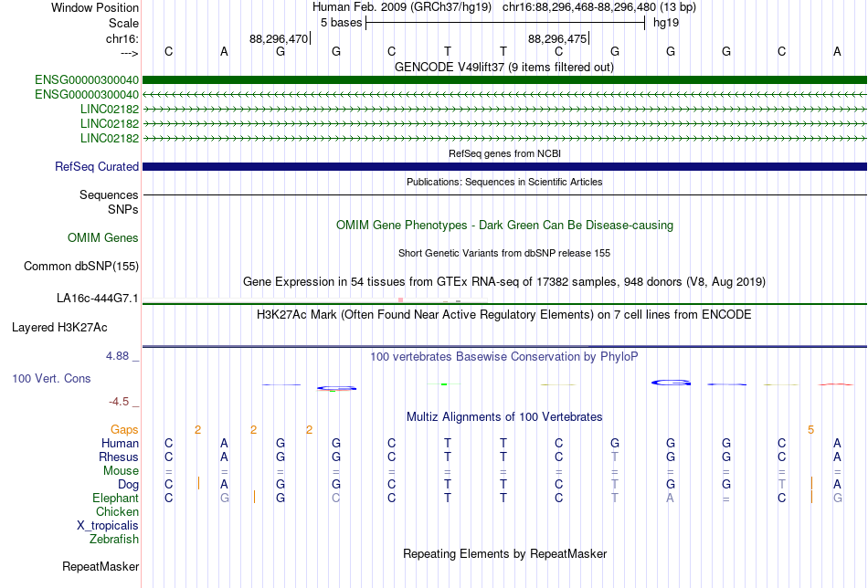Click the small pink GTEx expression bar

[401, 299]
